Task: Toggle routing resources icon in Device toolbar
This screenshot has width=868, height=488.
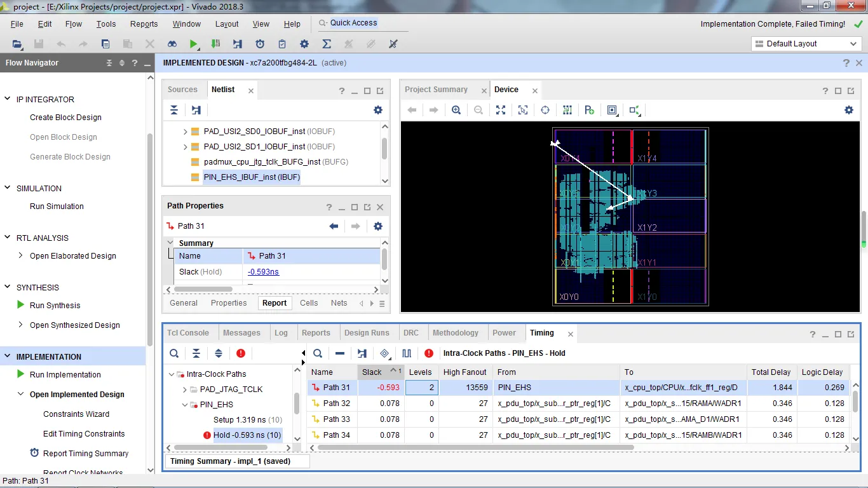Action: pyautogui.click(x=567, y=110)
